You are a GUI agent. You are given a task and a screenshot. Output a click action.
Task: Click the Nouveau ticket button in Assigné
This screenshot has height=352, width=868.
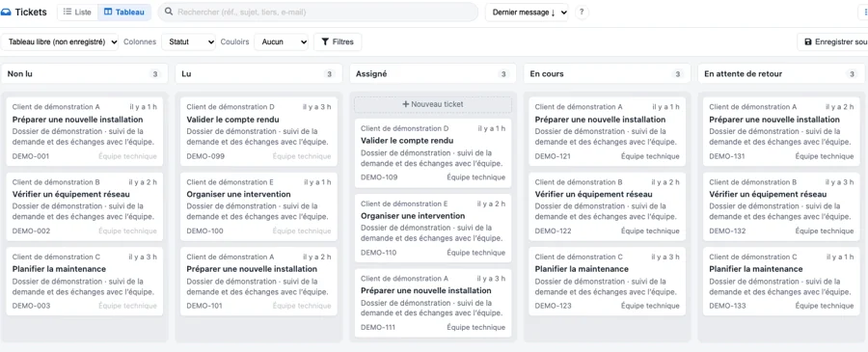(433, 104)
